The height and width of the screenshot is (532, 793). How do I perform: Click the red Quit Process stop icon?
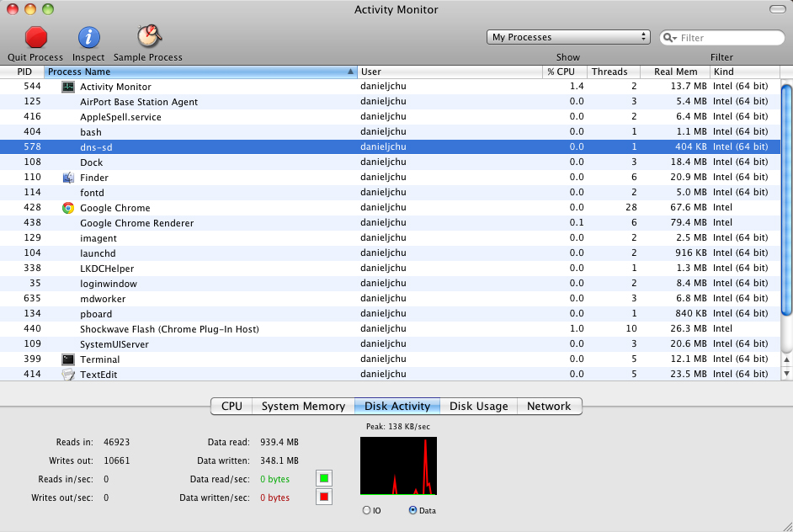pyautogui.click(x=36, y=37)
